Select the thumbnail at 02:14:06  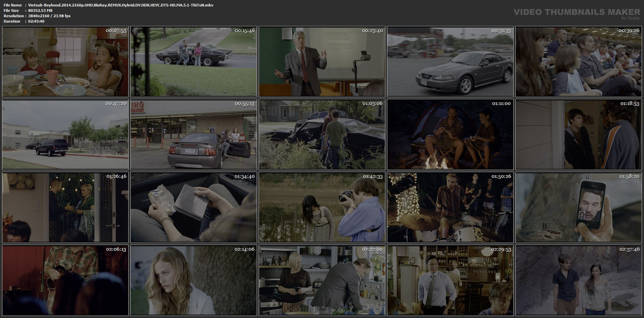coord(194,280)
